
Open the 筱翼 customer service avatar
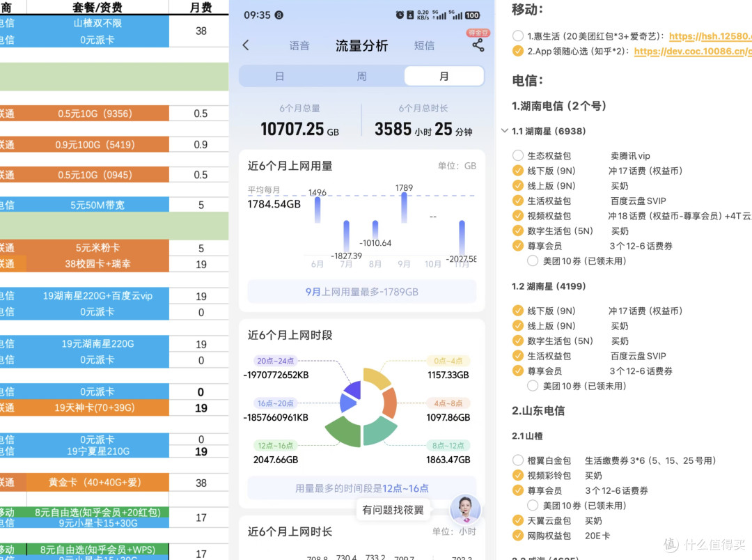464,508
